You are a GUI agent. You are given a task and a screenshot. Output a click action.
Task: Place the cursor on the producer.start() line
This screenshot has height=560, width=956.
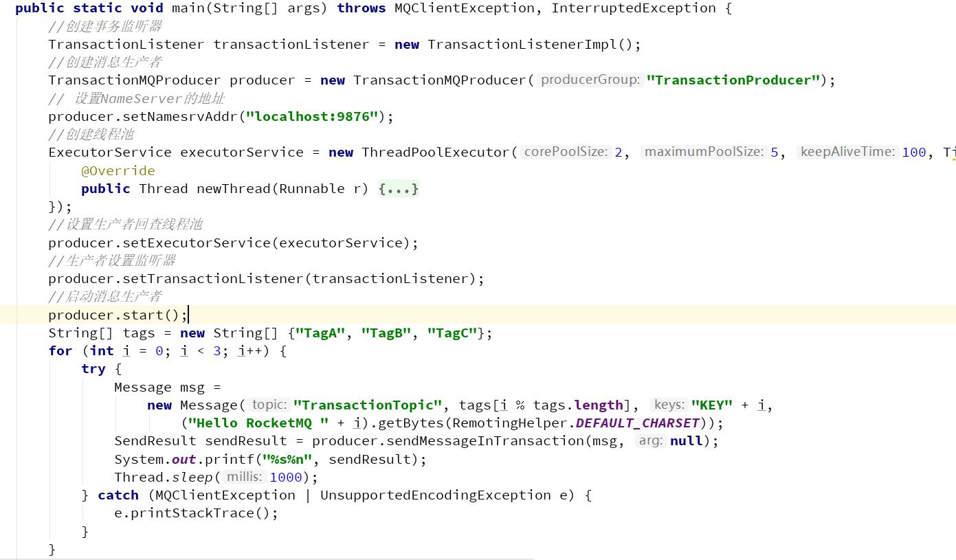point(117,315)
